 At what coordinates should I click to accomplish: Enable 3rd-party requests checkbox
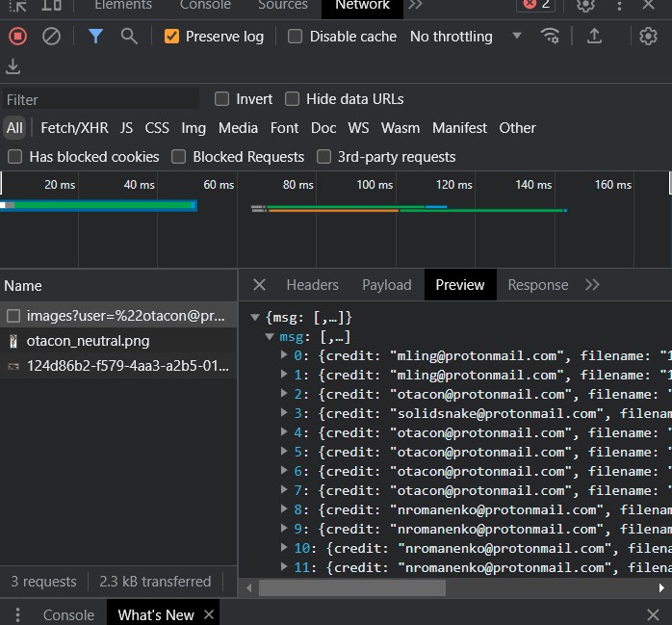click(x=323, y=157)
